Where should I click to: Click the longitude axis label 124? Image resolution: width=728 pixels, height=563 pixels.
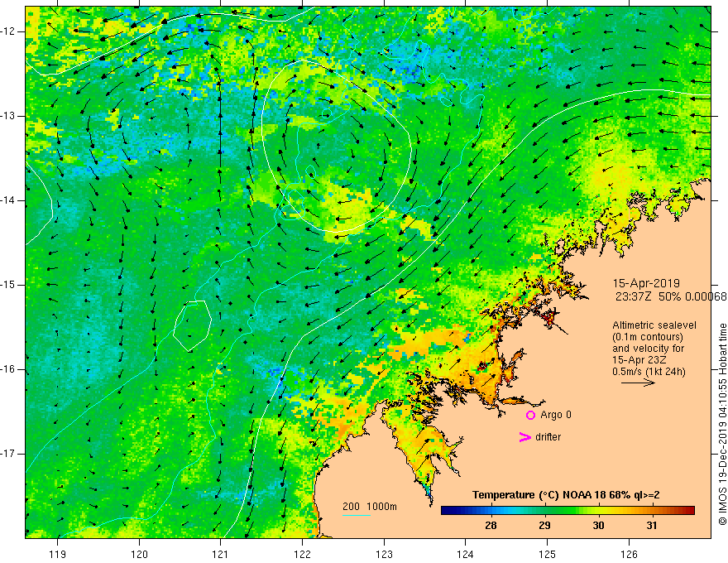466,554
